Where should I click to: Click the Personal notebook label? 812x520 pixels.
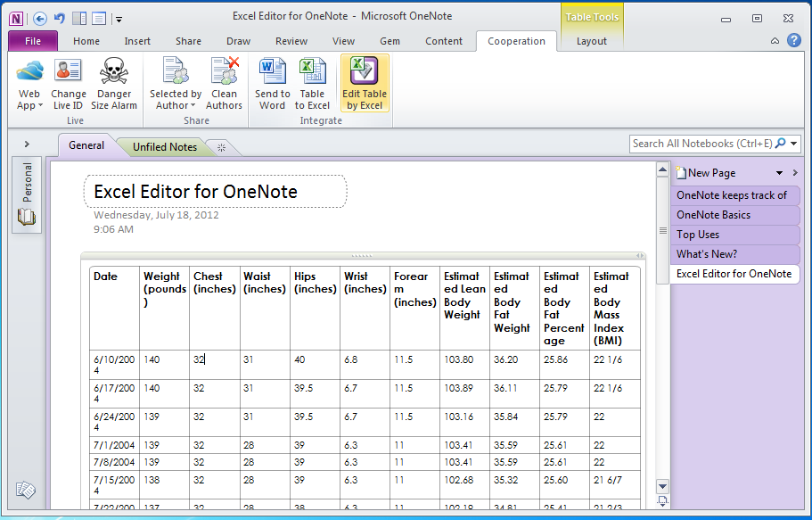click(27, 182)
